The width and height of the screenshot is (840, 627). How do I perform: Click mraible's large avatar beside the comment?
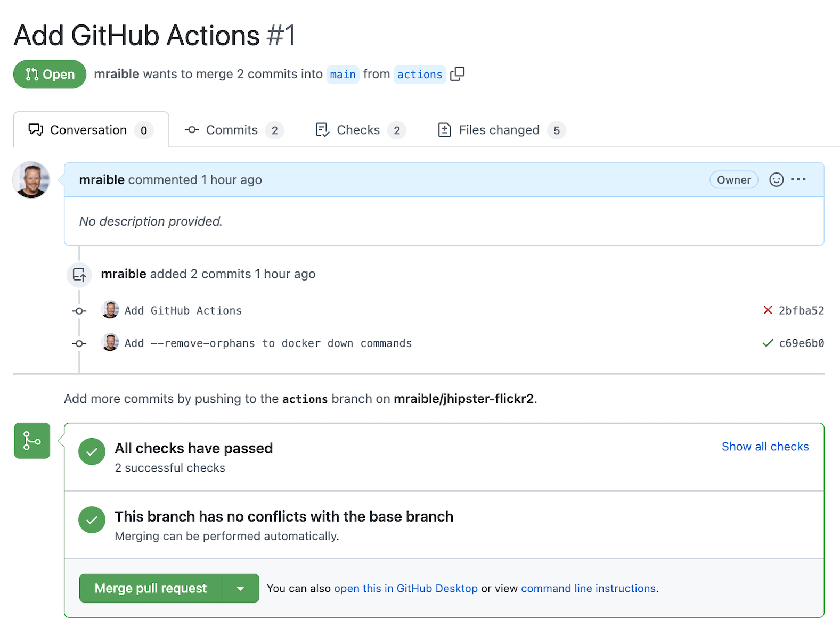click(x=31, y=180)
